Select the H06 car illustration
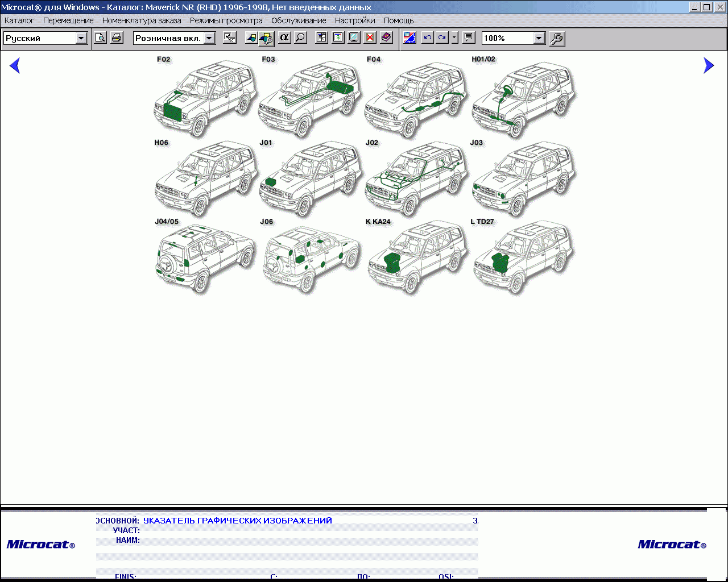Image resolution: width=728 pixels, height=582 pixels. click(x=205, y=178)
